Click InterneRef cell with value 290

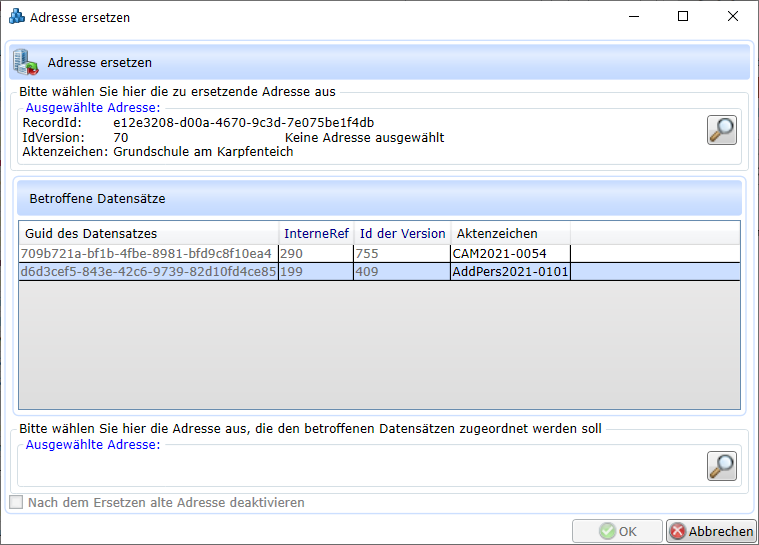coord(315,254)
